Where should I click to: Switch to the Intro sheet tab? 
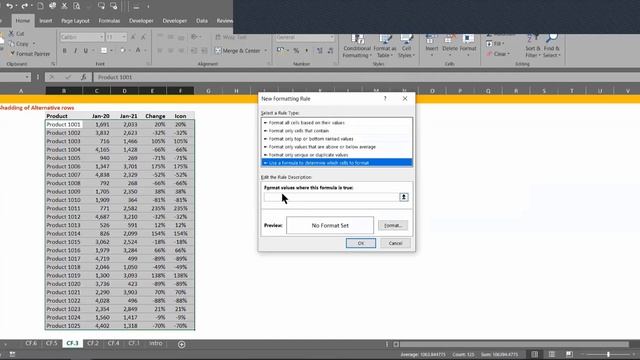pos(156,344)
